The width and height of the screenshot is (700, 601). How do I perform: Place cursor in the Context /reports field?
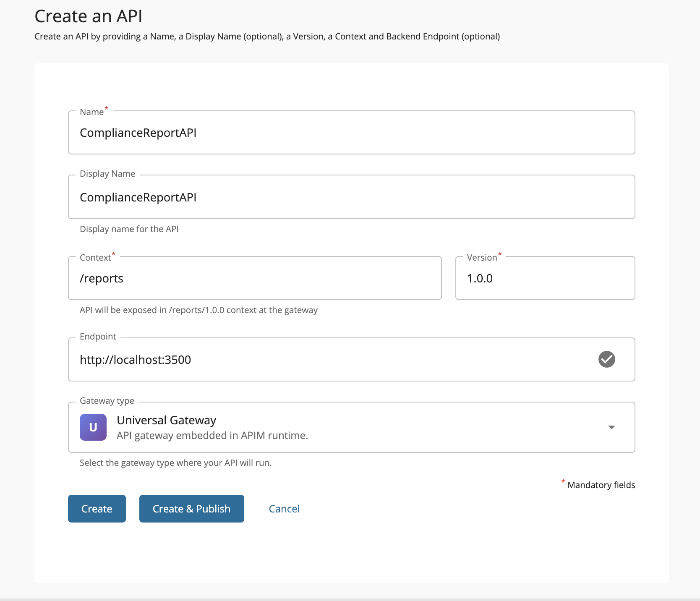point(254,278)
